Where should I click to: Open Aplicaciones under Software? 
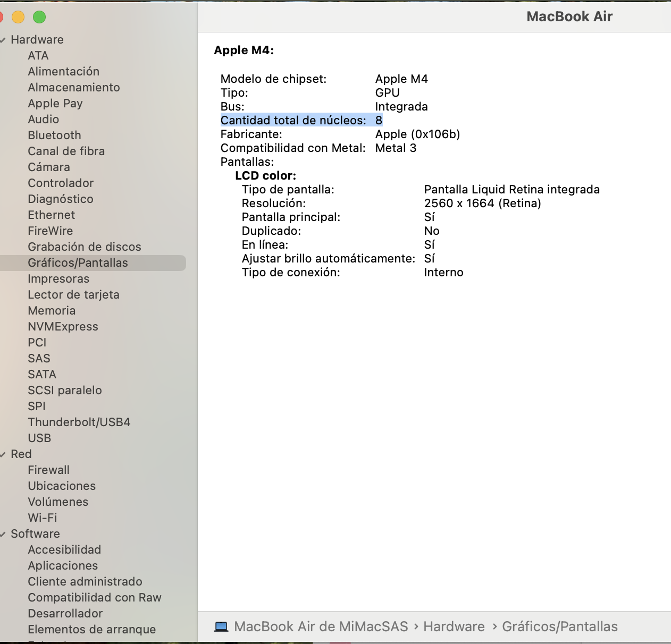(63, 565)
